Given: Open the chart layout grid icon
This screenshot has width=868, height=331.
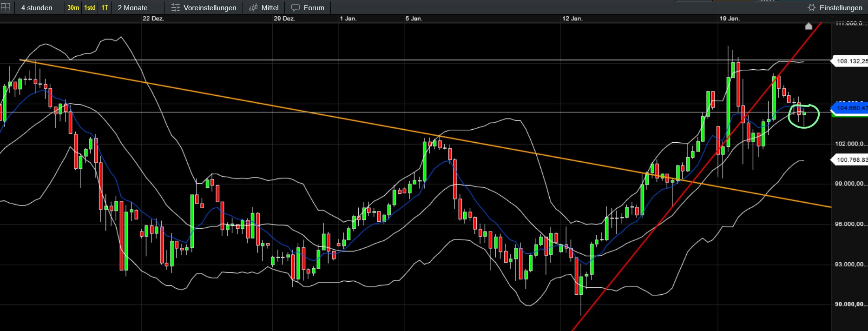Looking at the screenshot, I should [x=5, y=7].
